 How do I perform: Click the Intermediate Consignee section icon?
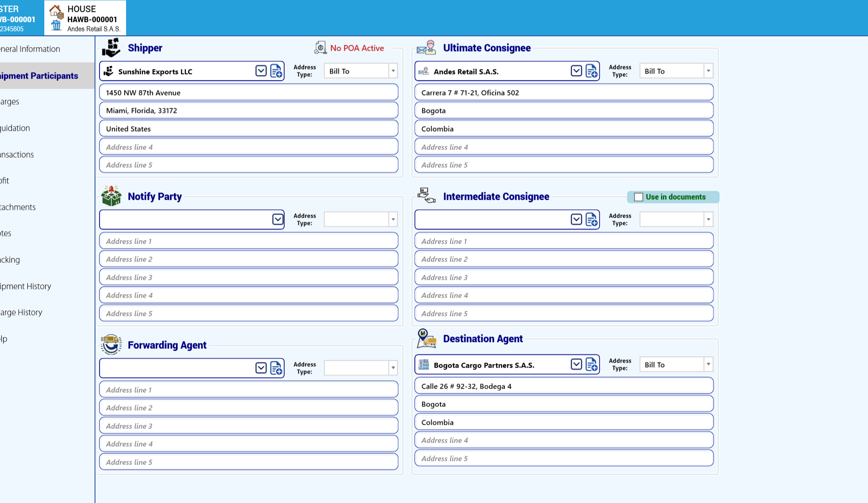[x=426, y=195]
